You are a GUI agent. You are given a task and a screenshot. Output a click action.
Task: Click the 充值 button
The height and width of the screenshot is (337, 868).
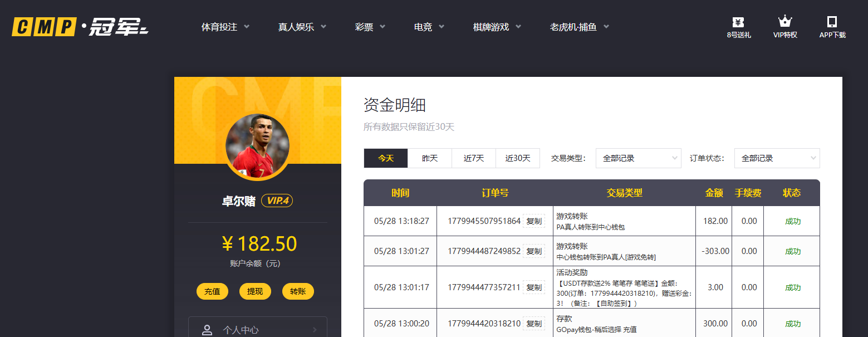point(212,291)
